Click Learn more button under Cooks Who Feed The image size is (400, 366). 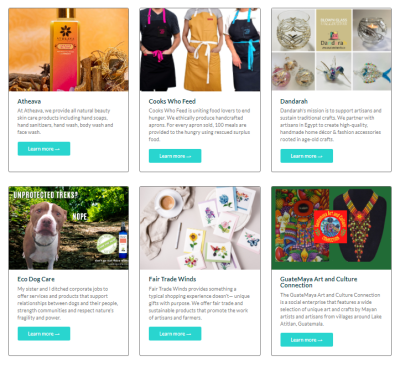click(x=175, y=156)
